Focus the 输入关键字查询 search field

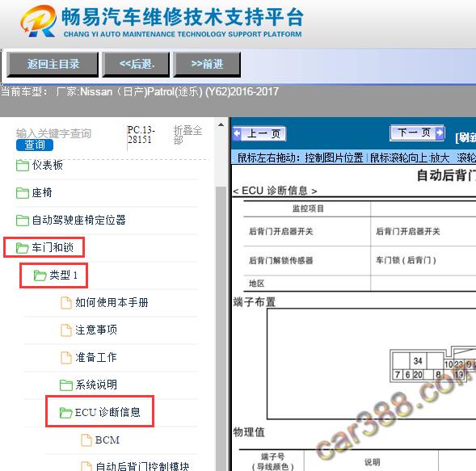pos(53,133)
